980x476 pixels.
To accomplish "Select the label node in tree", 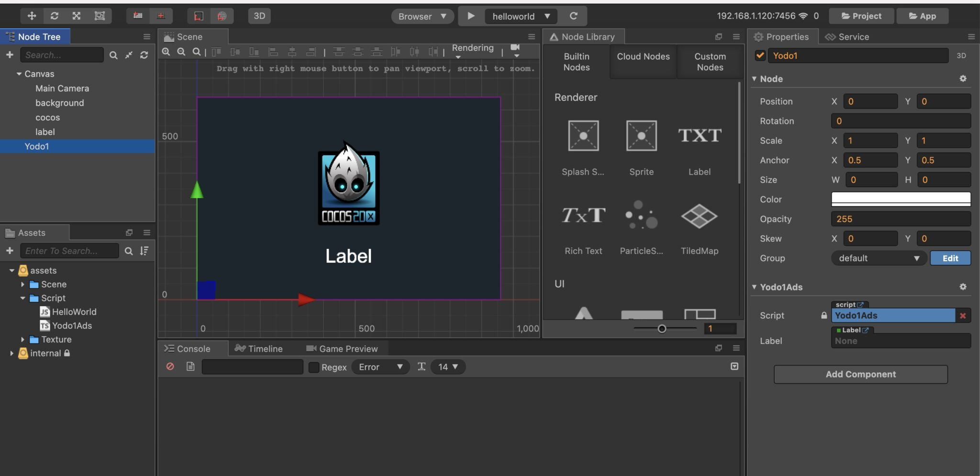I will coord(45,132).
